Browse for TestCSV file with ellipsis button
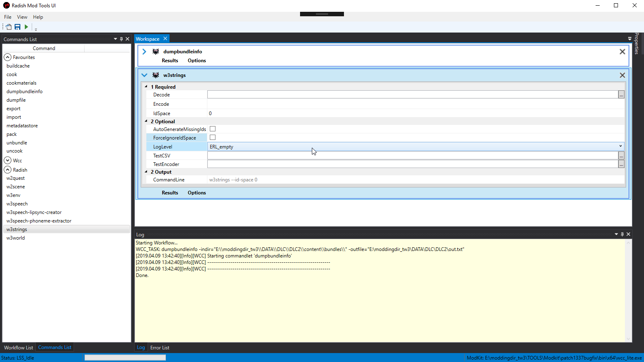This screenshot has width=644, height=362. coord(621,156)
